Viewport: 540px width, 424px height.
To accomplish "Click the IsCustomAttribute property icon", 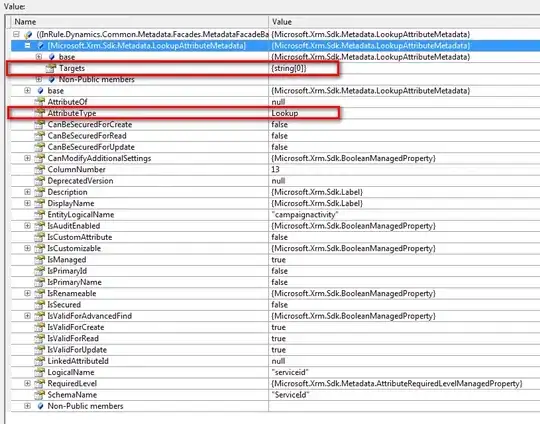I will point(40,237).
